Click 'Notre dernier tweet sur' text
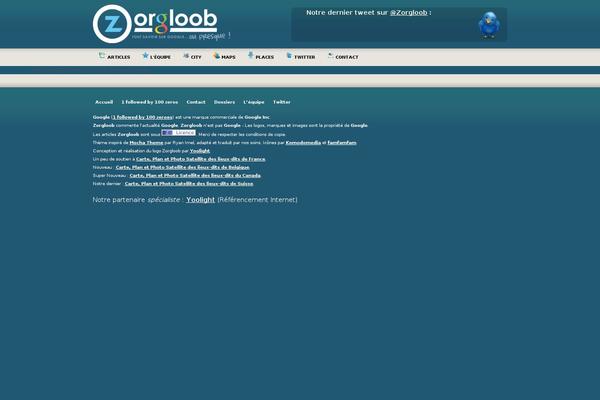The height and width of the screenshot is (400, 600). pyautogui.click(x=347, y=13)
